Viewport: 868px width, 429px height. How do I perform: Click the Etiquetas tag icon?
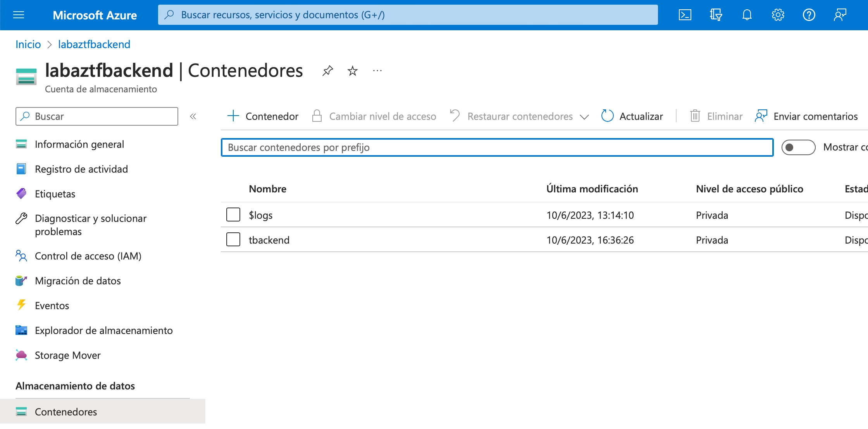tap(21, 193)
